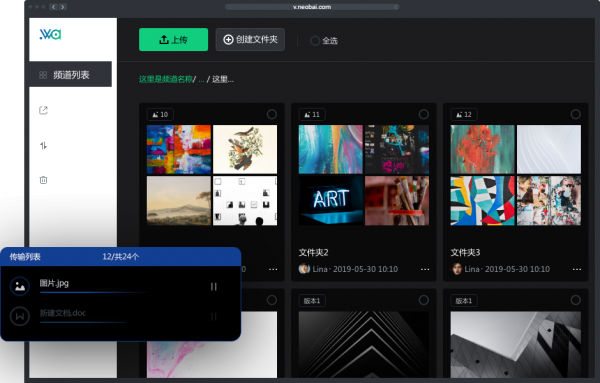This screenshot has height=383, width=600.
Task: Select the 文件夹2 card using its circle checkbox
Action: 424,114
